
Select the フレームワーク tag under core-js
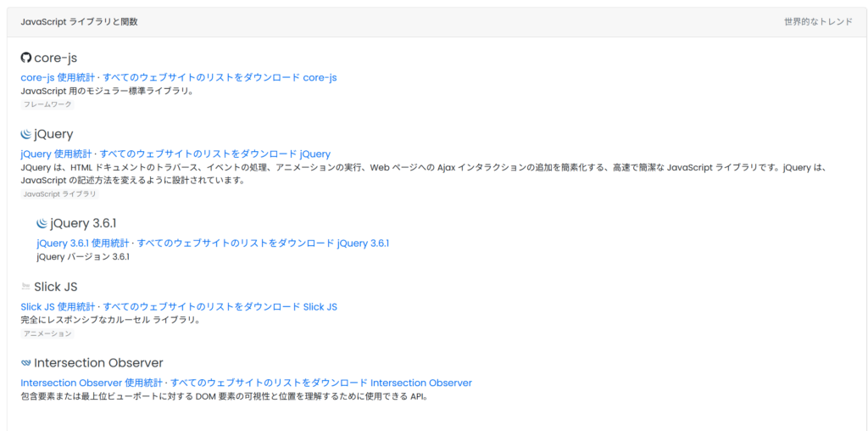click(47, 104)
